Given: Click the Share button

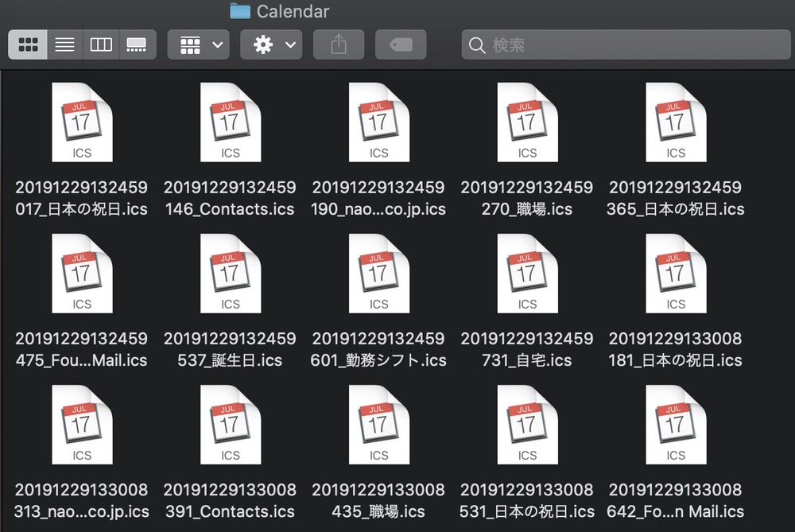Looking at the screenshot, I should (339, 45).
